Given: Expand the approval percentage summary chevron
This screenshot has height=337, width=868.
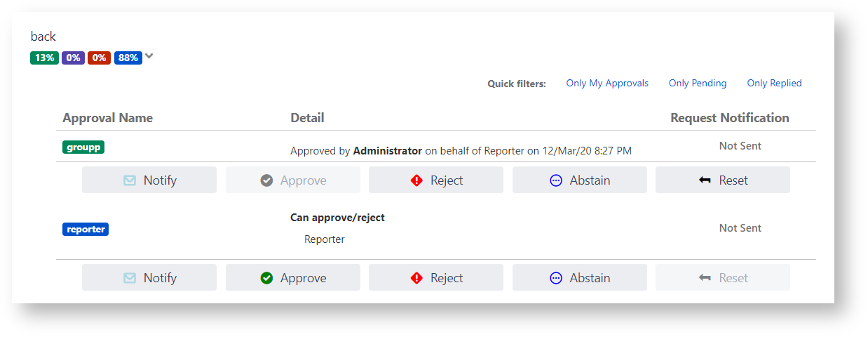Looking at the screenshot, I should [149, 57].
